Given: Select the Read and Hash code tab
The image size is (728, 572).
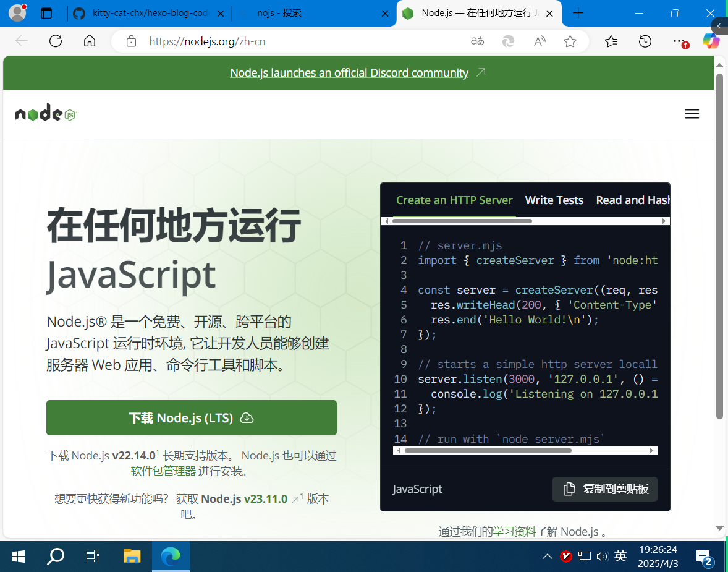Looking at the screenshot, I should (x=633, y=200).
